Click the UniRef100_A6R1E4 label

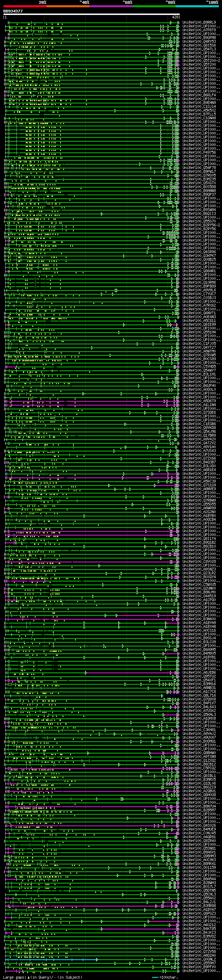pos(199,470)
